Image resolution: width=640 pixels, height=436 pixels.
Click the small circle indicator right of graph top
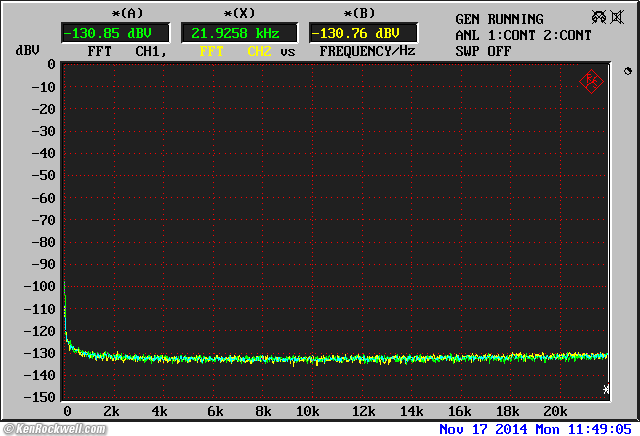[x=627, y=72]
